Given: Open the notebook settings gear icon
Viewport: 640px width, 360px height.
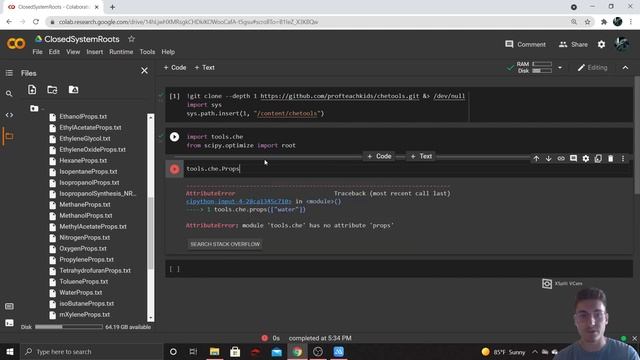Looking at the screenshot, I should coord(601,44).
